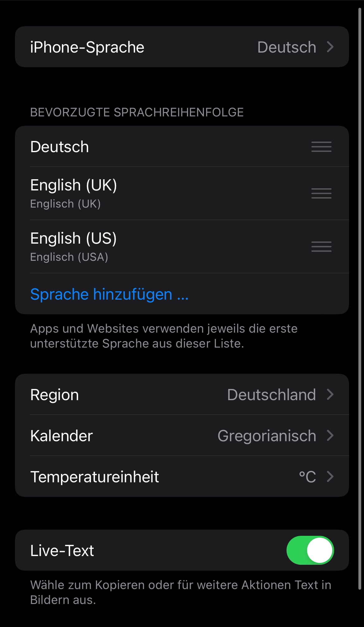Tap the reorder handle next to Deutsch

tap(321, 147)
